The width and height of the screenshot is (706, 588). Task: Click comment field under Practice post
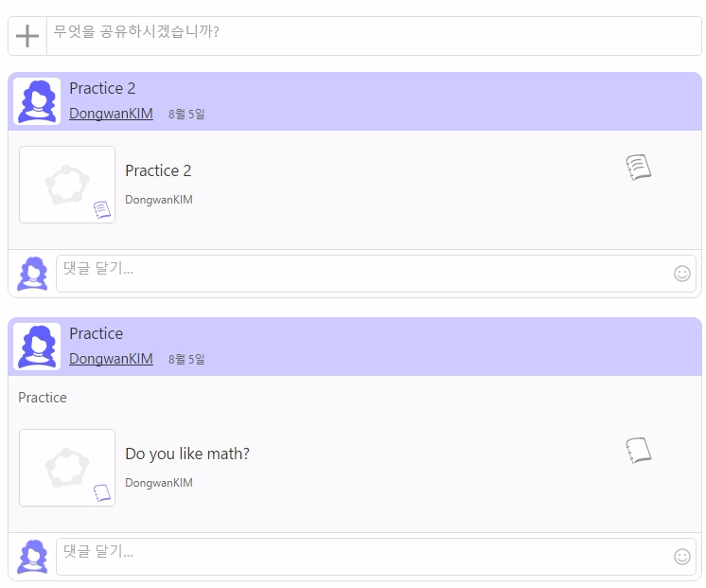(x=376, y=557)
